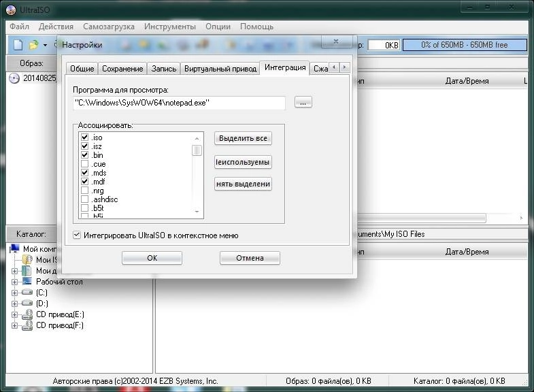Click the association list scrollbar thumb

point(197,150)
